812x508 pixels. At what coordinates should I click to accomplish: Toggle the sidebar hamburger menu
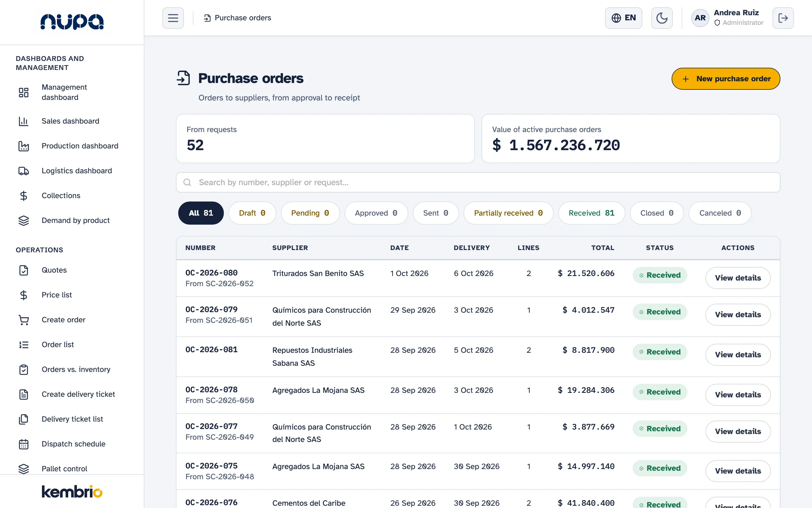click(x=173, y=18)
